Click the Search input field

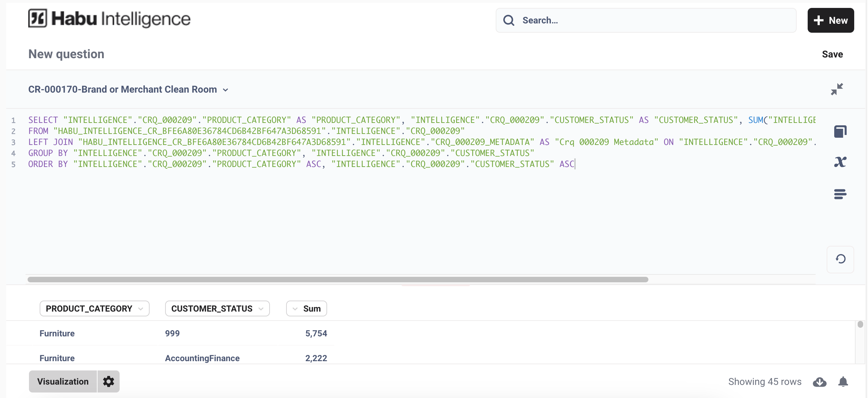(646, 20)
